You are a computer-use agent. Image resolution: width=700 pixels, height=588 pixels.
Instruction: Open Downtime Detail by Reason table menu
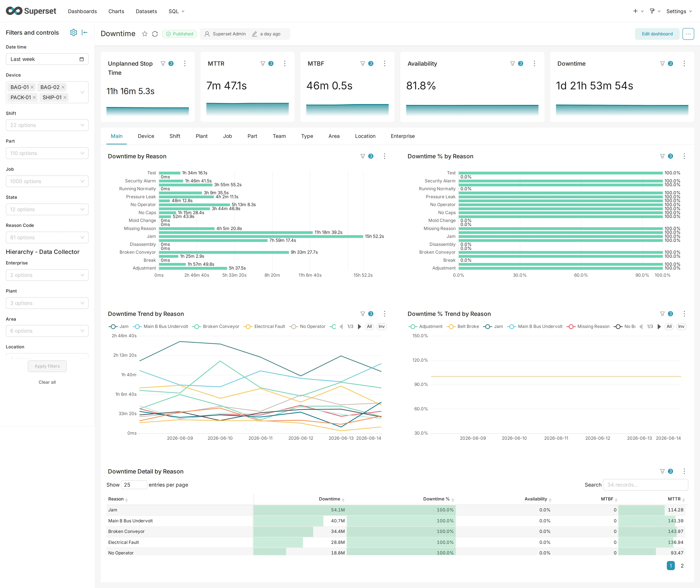click(x=684, y=471)
